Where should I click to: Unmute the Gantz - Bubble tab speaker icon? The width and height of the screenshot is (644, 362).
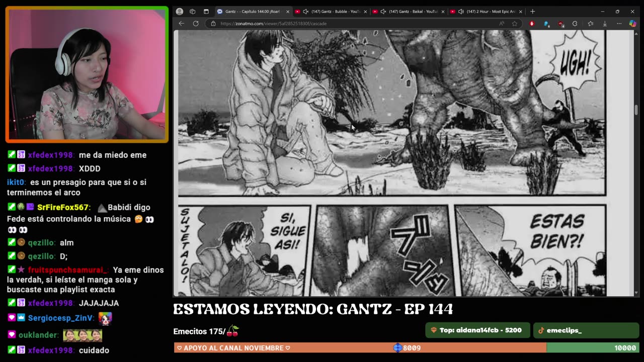[305, 12]
